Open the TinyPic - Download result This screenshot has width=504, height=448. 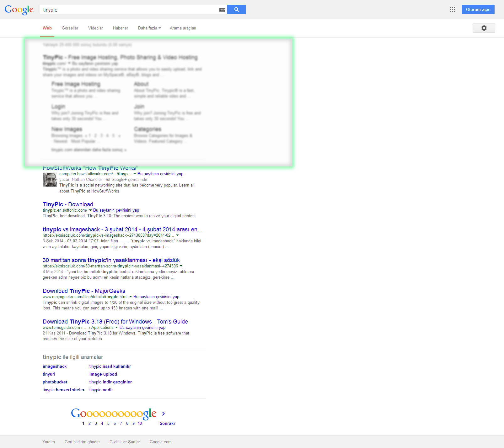click(x=68, y=204)
